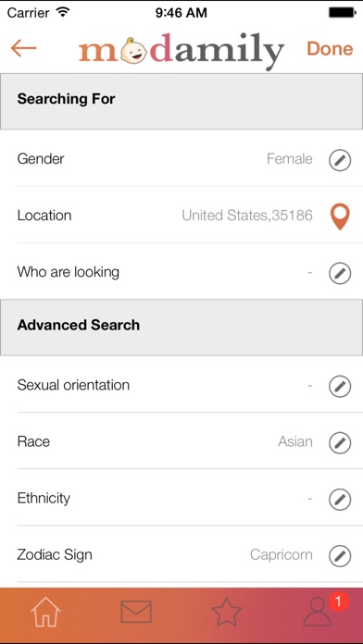Tap the Done button
The image size is (363, 644).
click(330, 48)
